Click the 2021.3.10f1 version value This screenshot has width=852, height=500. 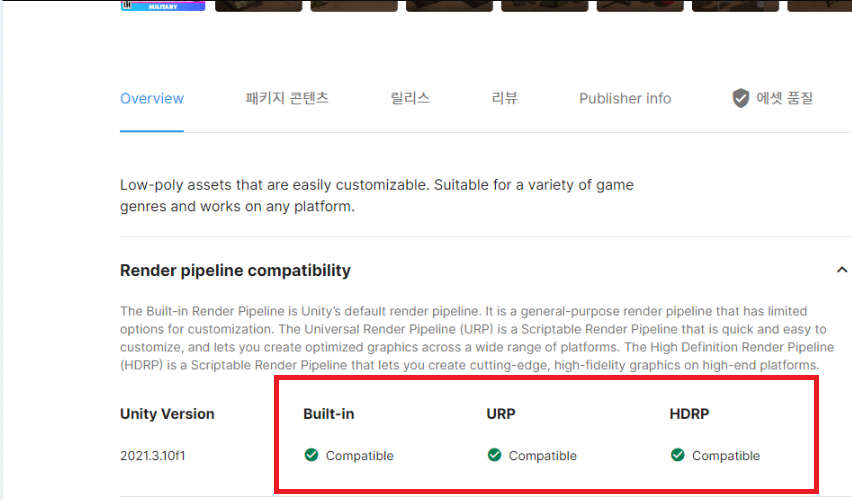click(x=153, y=455)
